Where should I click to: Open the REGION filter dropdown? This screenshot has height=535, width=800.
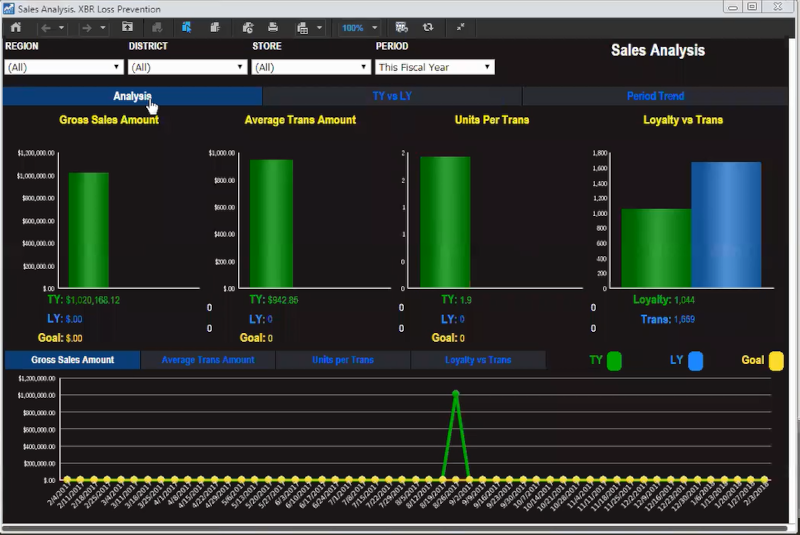tap(64, 67)
